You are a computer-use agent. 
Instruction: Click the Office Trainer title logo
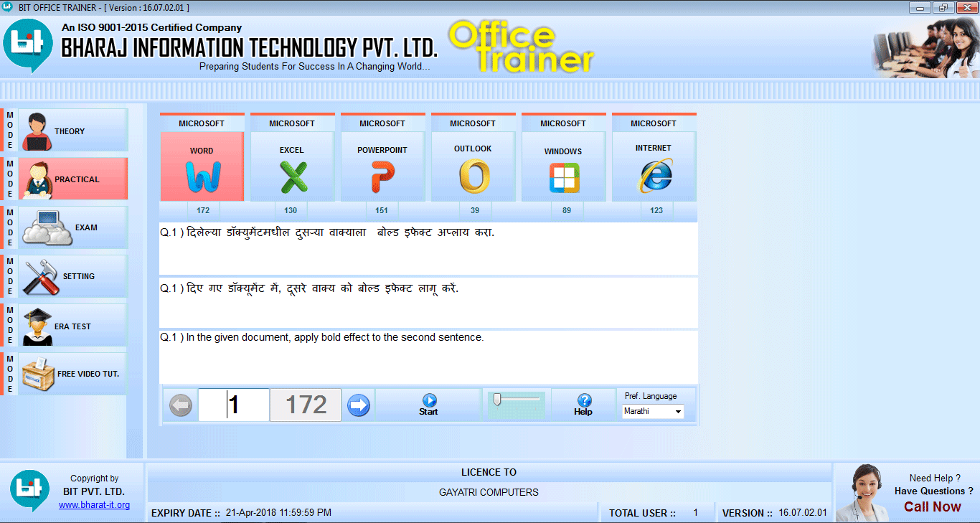(x=523, y=47)
